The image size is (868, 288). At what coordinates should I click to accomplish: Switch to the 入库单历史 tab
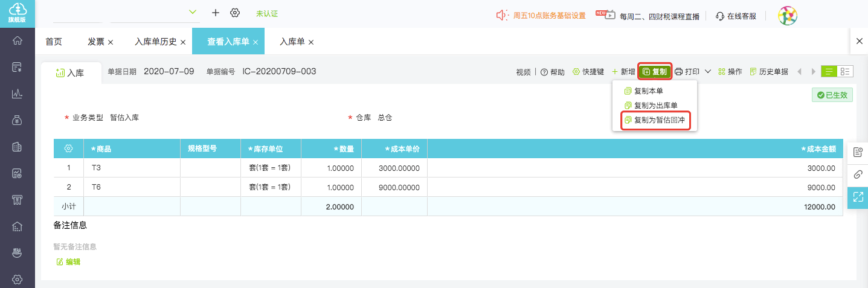155,42
